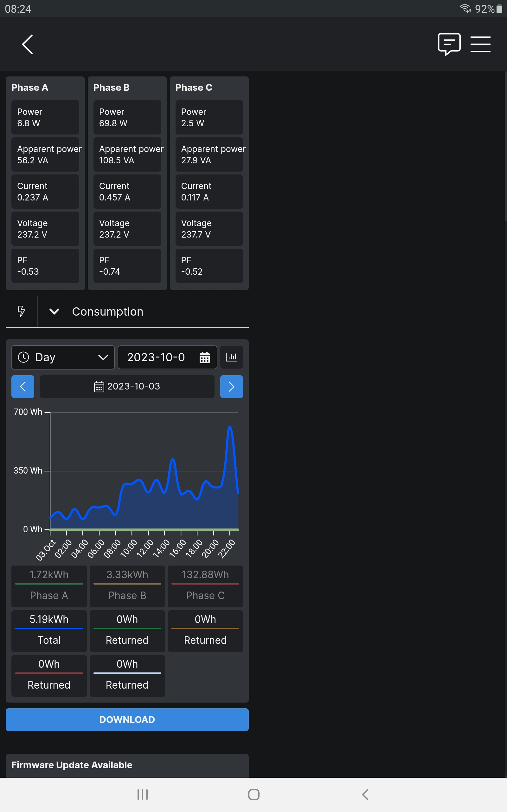Click the 2023-10-03 date display
Screen dimensions: 507x812
[127, 387]
